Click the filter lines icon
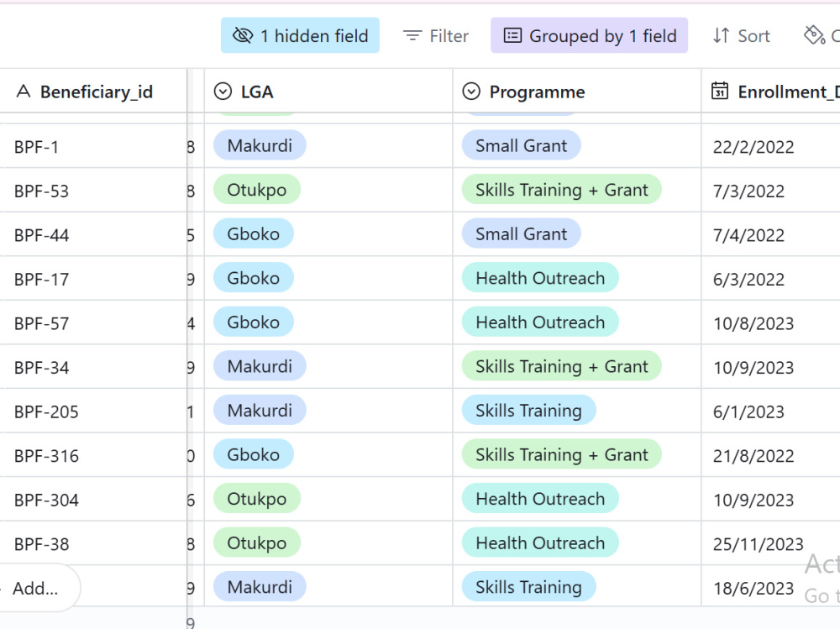The image size is (840, 629). tap(412, 35)
